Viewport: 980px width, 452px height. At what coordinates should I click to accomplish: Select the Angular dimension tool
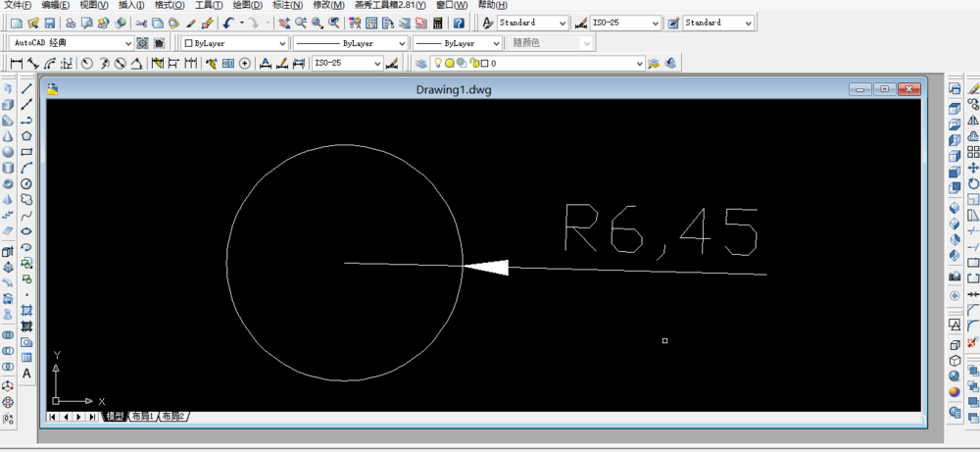(x=137, y=63)
